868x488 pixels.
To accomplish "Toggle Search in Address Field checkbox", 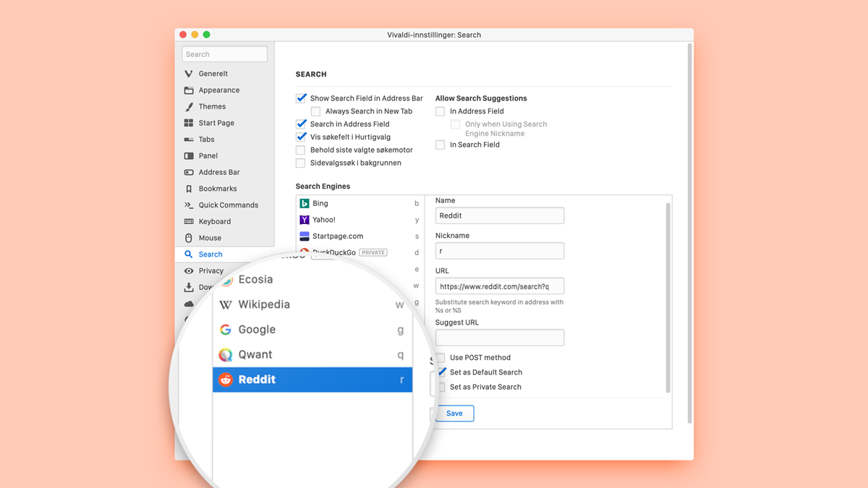I will coord(301,124).
